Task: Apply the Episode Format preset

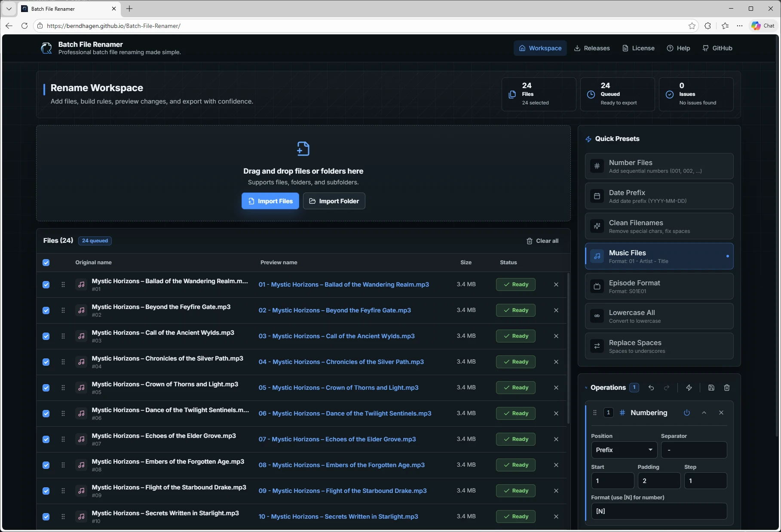Action: click(659, 287)
